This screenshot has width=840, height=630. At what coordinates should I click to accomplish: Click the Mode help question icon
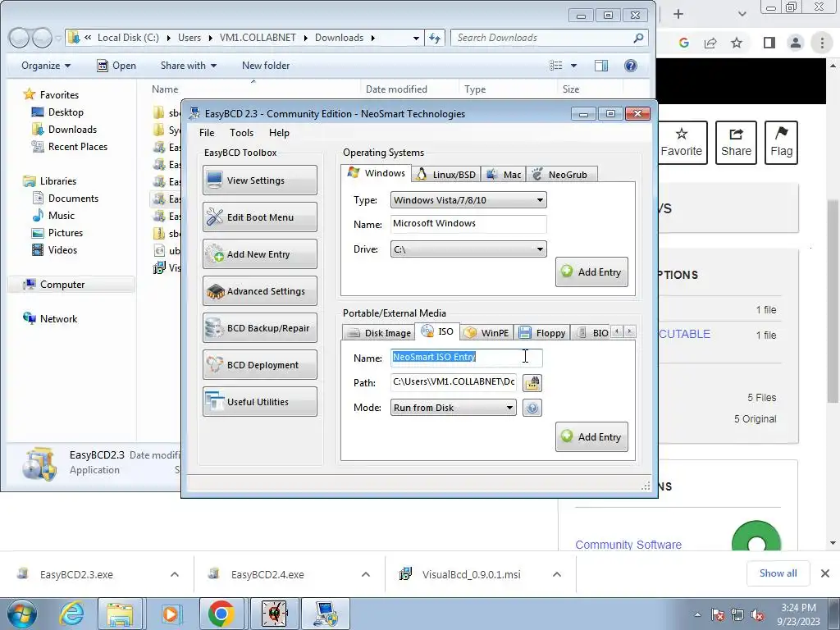click(532, 408)
